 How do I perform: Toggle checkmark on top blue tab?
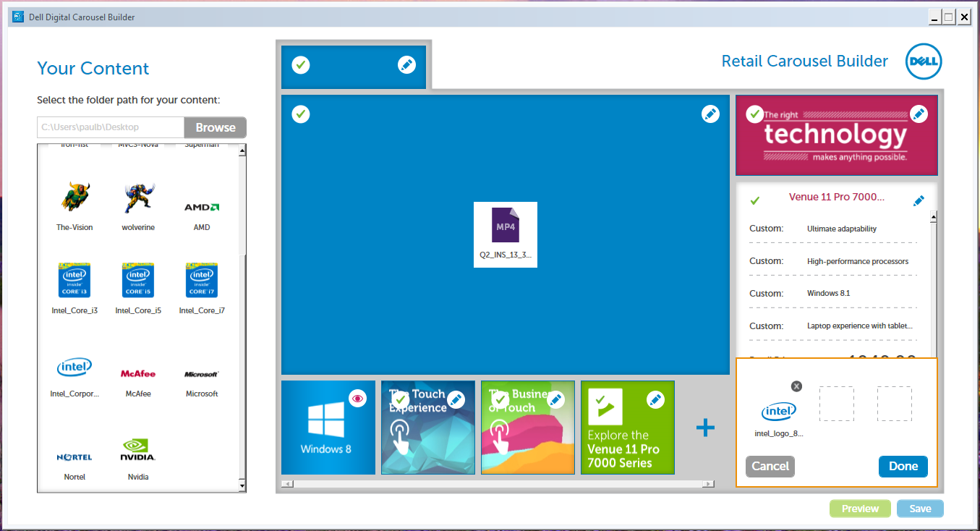301,65
